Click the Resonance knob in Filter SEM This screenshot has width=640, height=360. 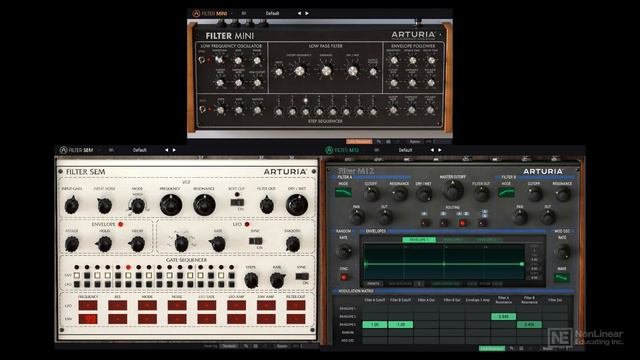(204, 205)
